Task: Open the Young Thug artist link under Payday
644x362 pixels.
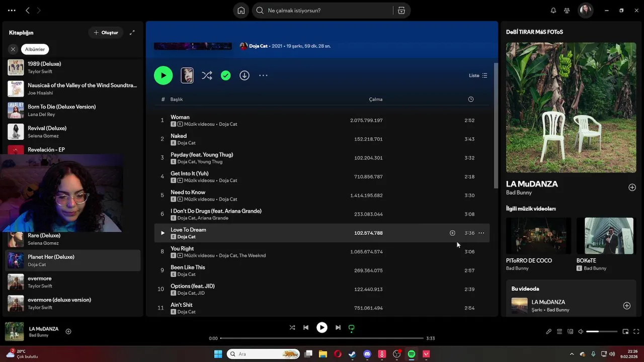Action: click(x=210, y=162)
